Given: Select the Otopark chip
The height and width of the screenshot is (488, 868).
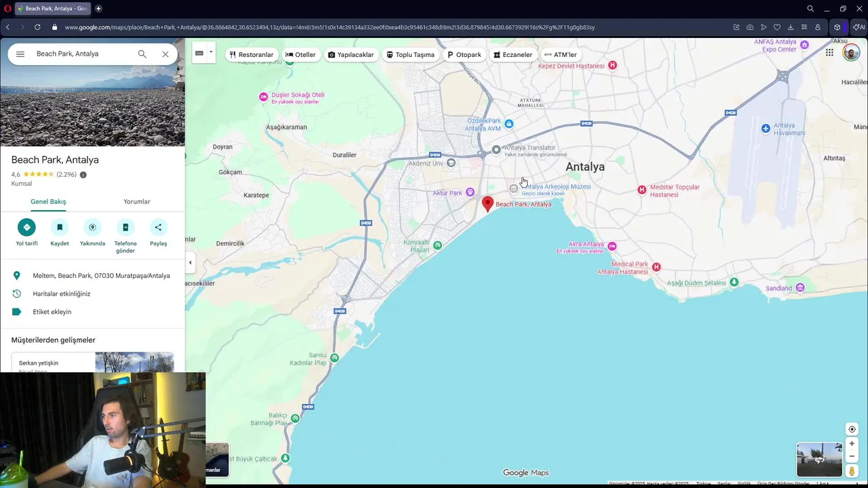Looking at the screenshot, I should 465,55.
